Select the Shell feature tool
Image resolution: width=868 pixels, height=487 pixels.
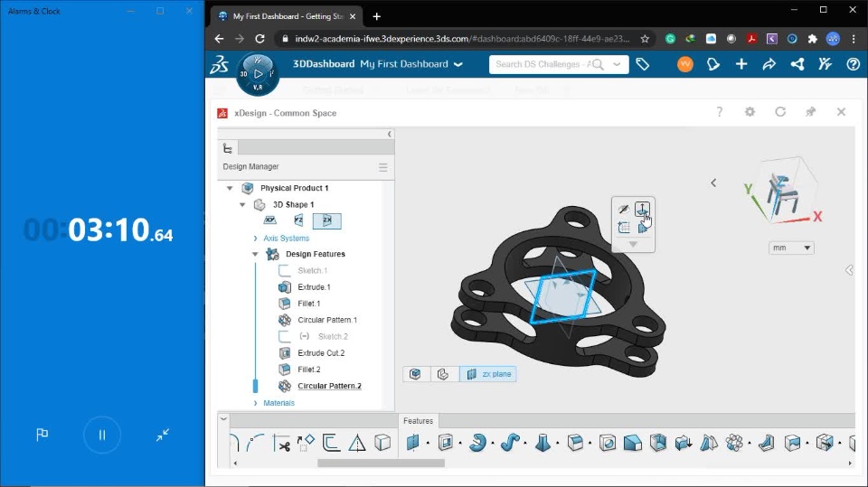[658, 443]
